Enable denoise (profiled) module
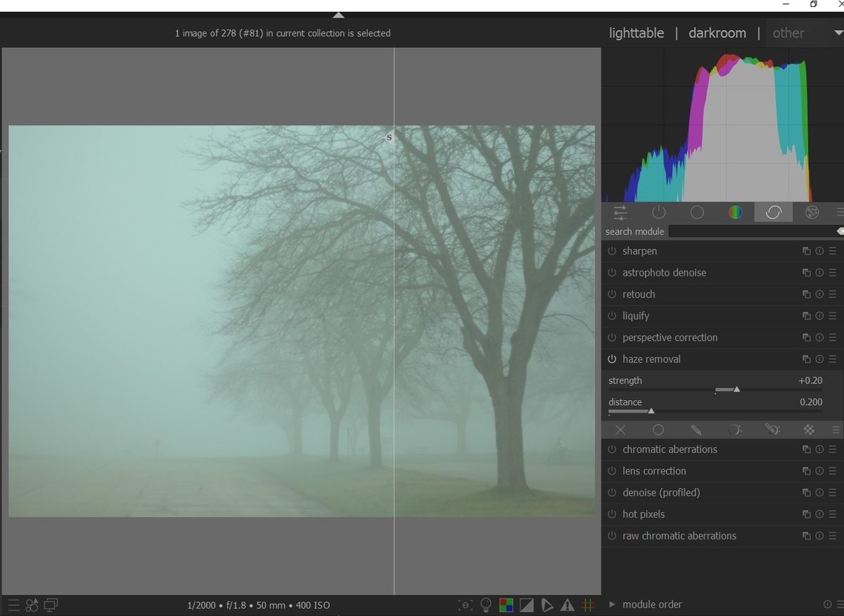Viewport: 844px width, 616px height. tap(612, 493)
